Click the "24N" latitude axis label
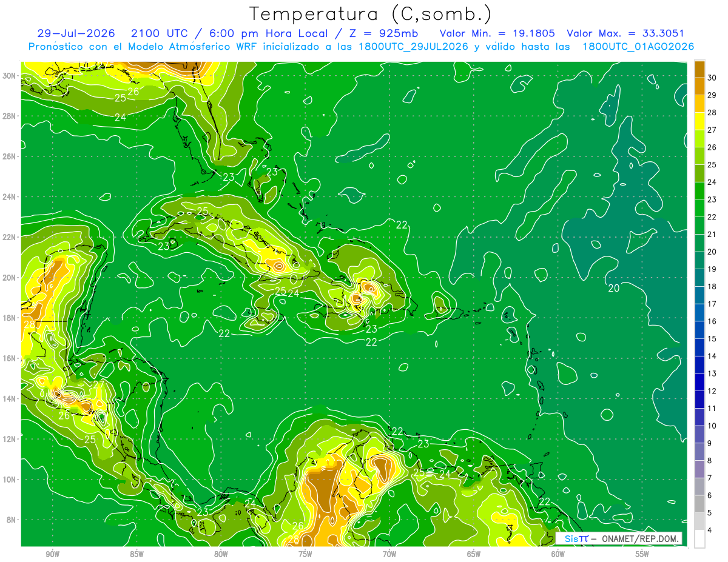The width and height of the screenshot is (728, 562). coord(9,197)
